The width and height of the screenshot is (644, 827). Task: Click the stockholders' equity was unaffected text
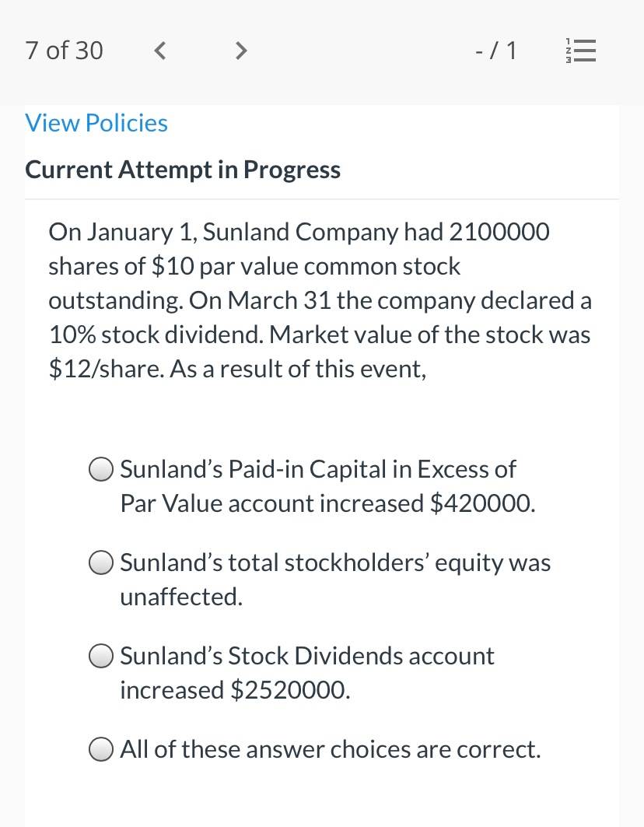pyautogui.click(x=335, y=580)
